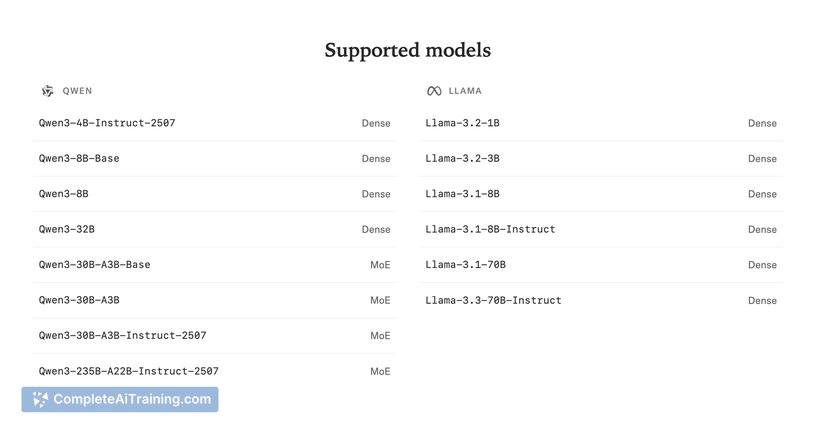820x425 pixels.
Task: Click the Qwen3-8B model entry
Action: click(x=64, y=194)
